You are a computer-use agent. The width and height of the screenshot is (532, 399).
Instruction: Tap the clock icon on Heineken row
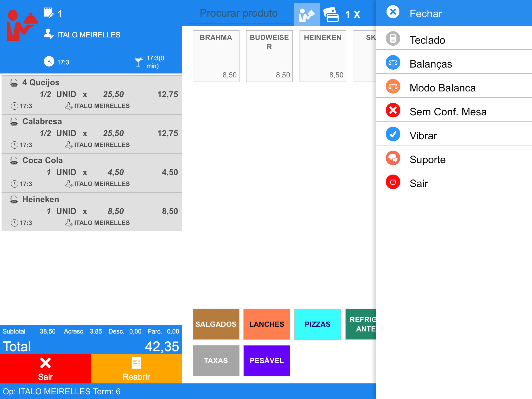[15, 223]
